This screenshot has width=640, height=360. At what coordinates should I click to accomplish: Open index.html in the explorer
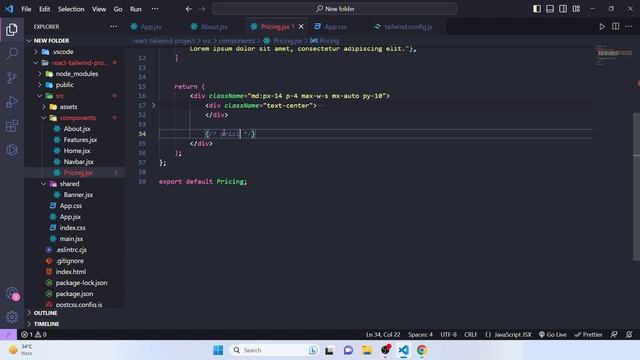pos(71,272)
